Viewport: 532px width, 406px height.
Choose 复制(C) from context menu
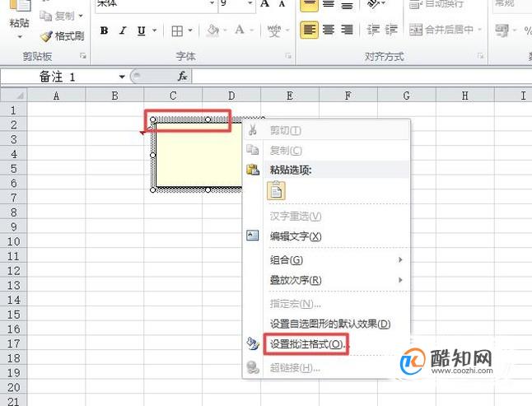pos(326,150)
